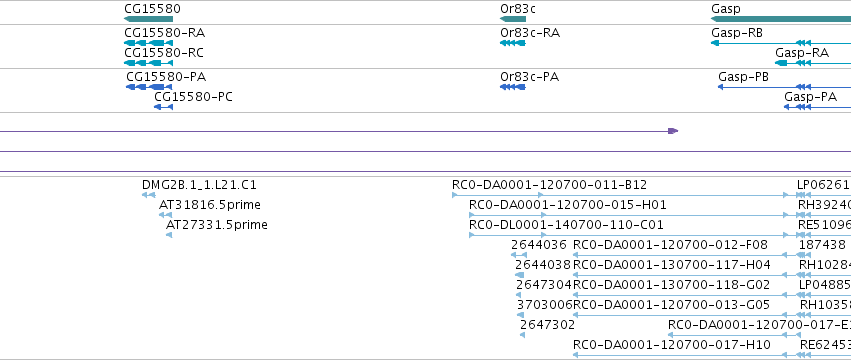Select the Gasp-PB protein label
Viewport: 851px width, 360px height.
[x=744, y=78]
